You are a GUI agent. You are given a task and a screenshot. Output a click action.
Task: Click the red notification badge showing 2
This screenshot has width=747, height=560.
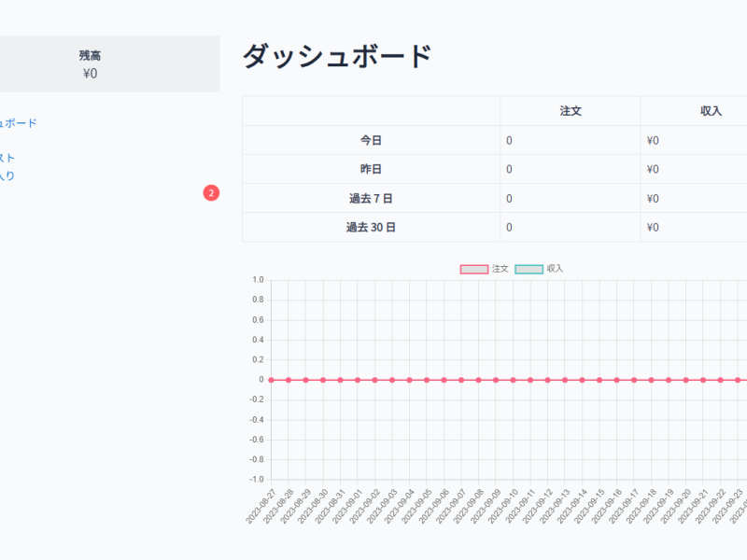click(x=211, y=193)
